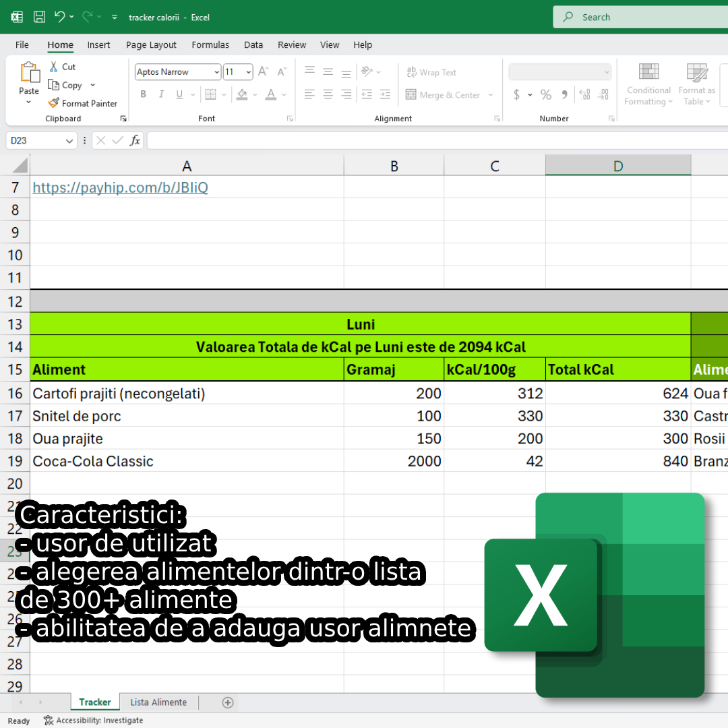Expand the Copy options arrow

[93, 85]
